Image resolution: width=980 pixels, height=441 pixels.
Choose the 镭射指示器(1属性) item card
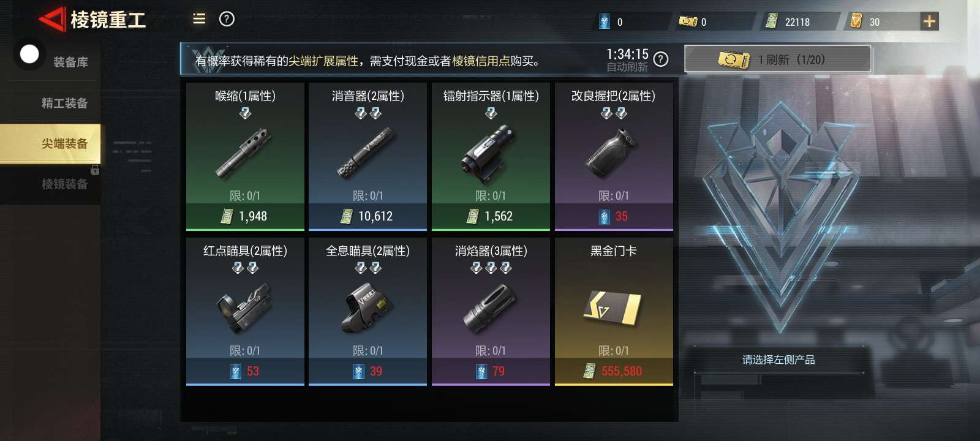tap(491, 157)
